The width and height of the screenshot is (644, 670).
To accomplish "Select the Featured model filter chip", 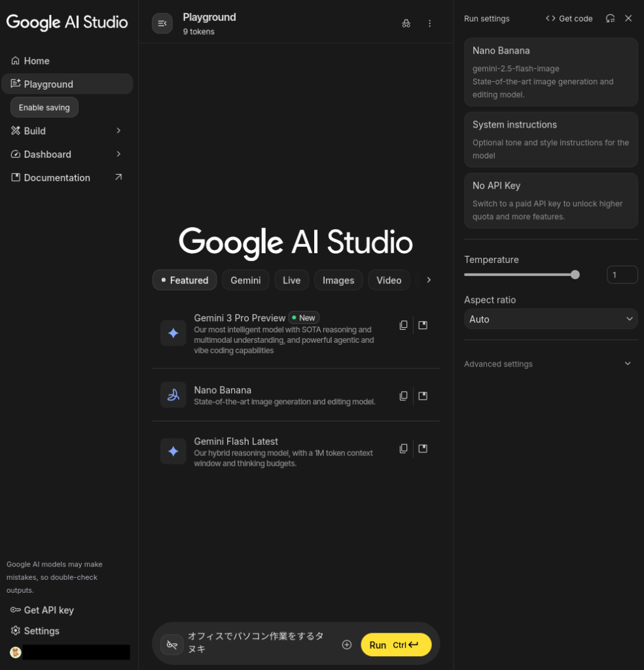I will click(x=185, y=280).
